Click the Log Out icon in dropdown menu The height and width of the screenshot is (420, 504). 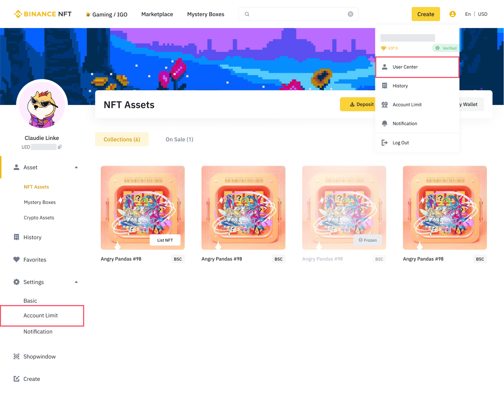384,143
